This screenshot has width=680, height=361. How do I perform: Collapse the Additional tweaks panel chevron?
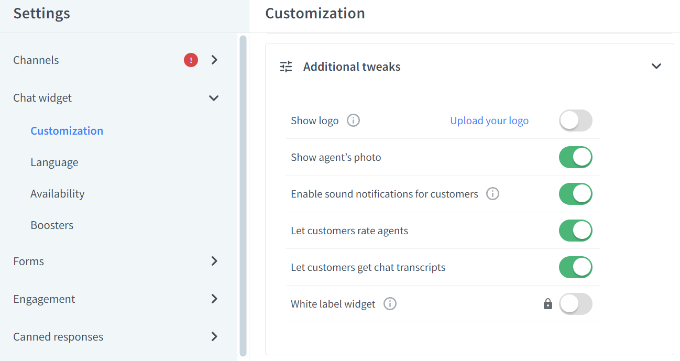point(657,66)
